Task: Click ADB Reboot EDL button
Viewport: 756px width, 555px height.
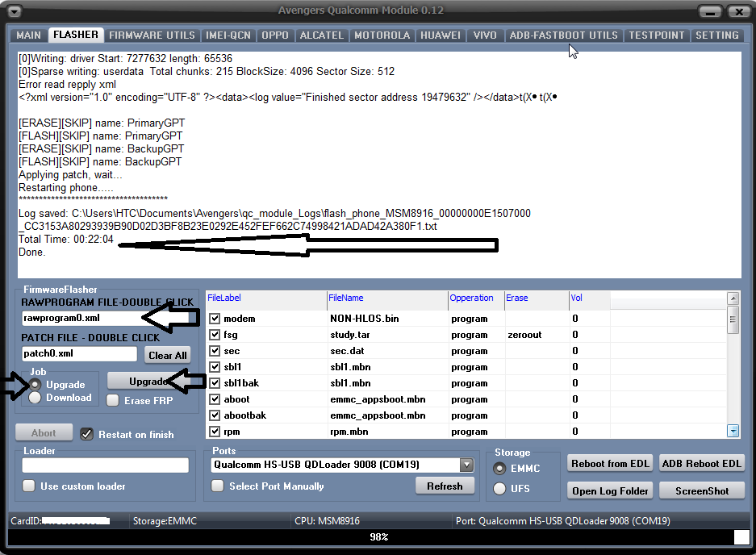Action: point(701,463)
